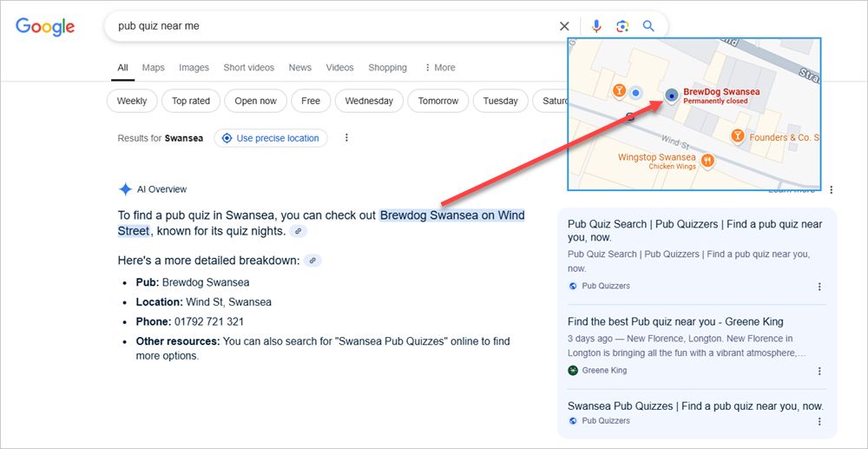Click the 'Other resources' bullet text
Image resolution: width=868 pixels, height=449 pixels.
tap(323, 348)
